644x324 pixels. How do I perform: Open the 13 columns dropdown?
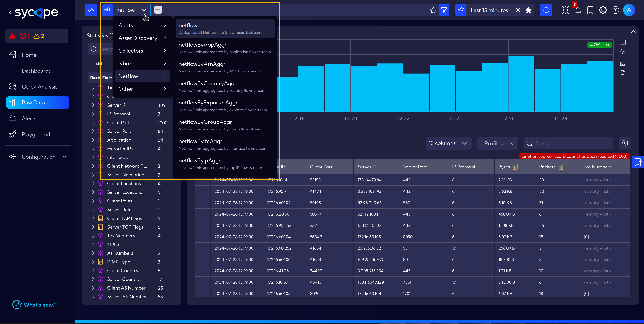448,143
